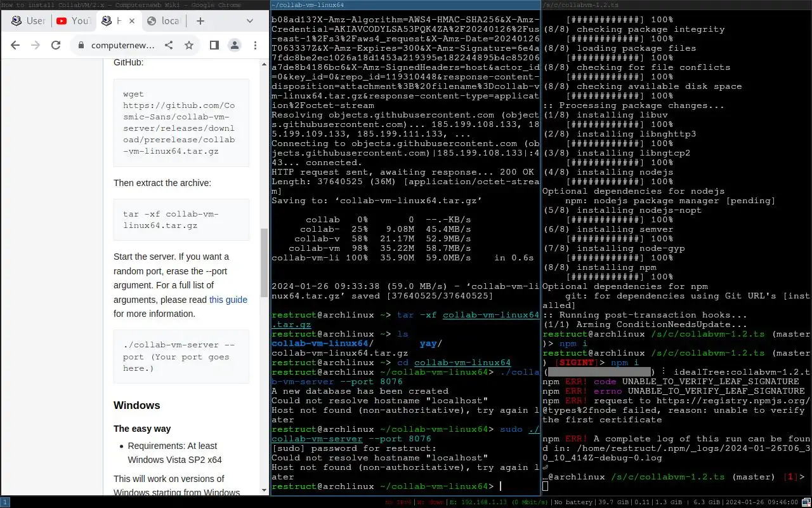This screenshot has height=508, width=812.
Task: Click the ./collab-vm-server --port code block
Action: click(x=181, y=356)
